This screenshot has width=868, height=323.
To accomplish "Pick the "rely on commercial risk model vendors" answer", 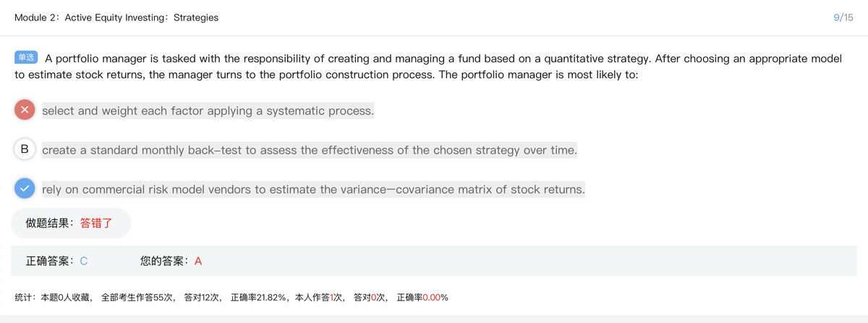I will point(313,189).
